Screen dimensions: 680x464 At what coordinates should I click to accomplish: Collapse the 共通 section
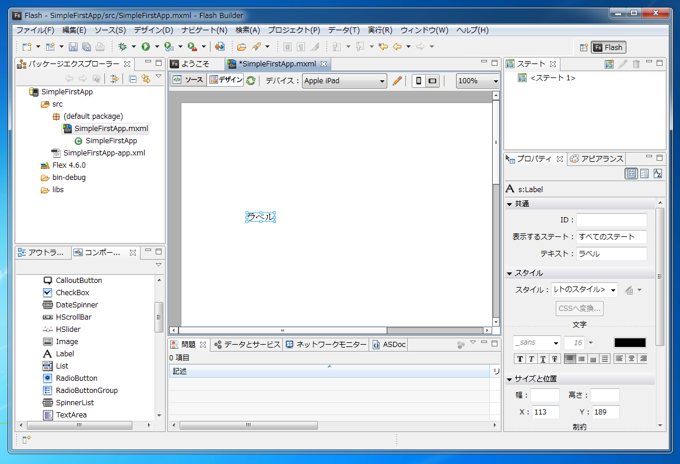(510, 204)
